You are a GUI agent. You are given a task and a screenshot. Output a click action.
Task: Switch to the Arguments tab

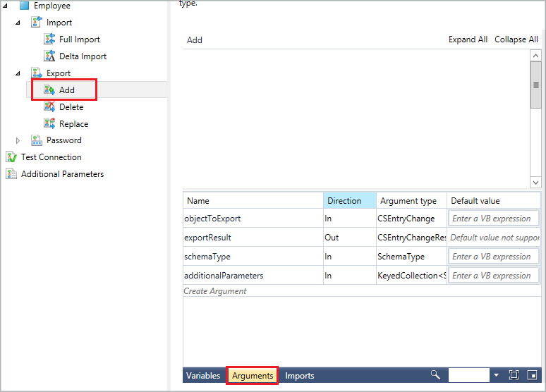click(x=253, y=376)
